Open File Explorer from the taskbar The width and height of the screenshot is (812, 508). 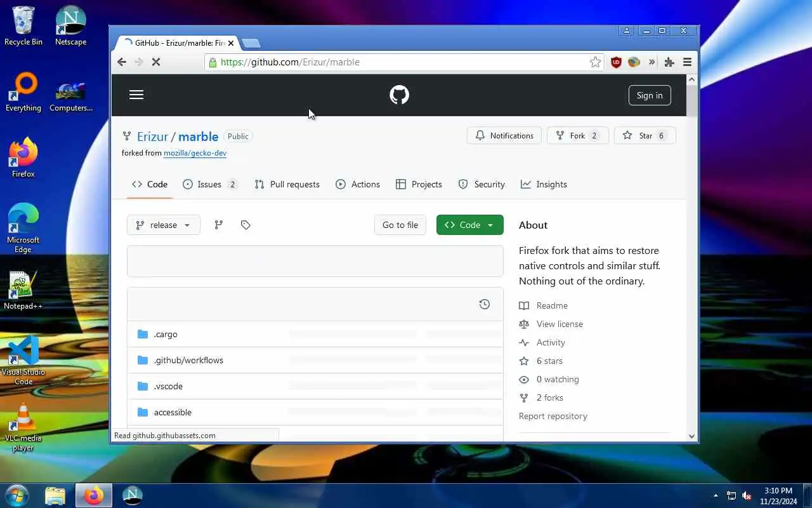55,495
